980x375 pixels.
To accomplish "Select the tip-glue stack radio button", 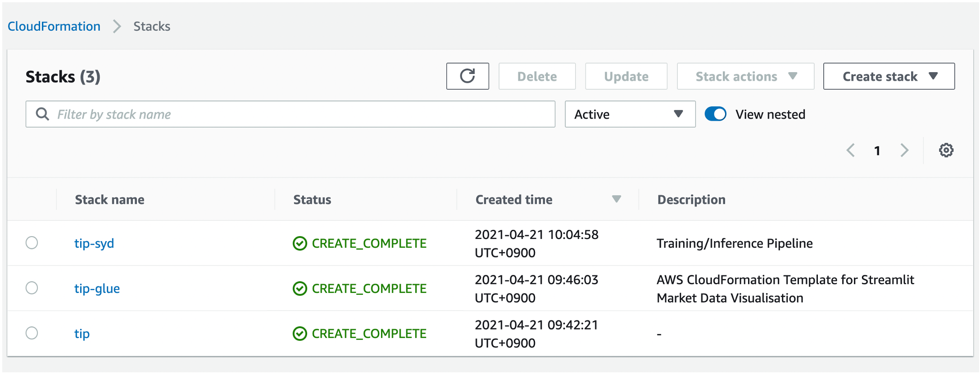I will 32,288.
